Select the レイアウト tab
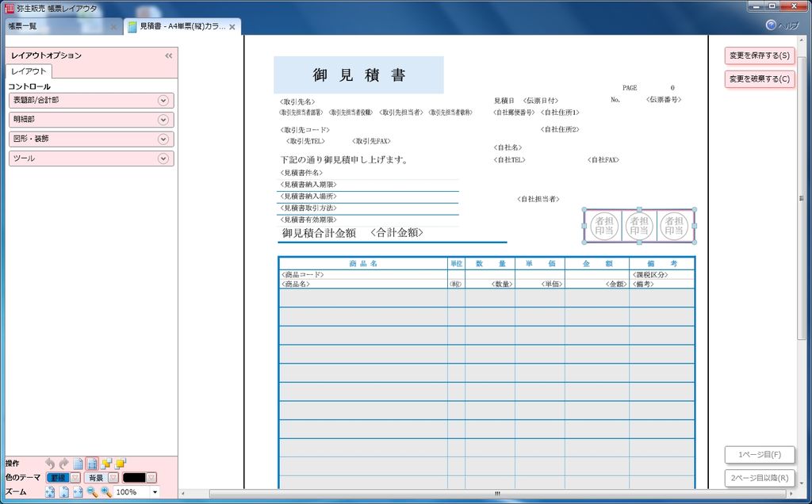The width and height of the screenshot is (812, 504). 29,71
